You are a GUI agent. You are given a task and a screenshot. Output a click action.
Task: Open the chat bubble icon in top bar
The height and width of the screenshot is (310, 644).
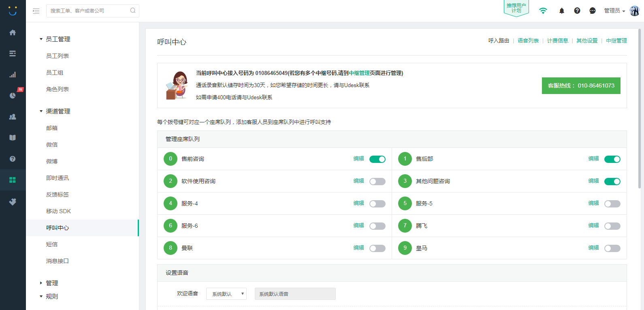tap(593, 11)
